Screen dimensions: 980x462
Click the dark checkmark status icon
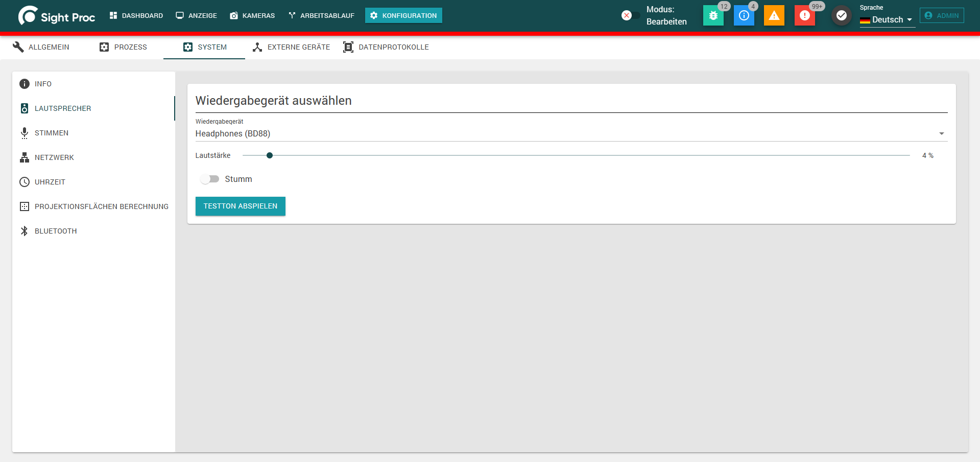(842, 15)
